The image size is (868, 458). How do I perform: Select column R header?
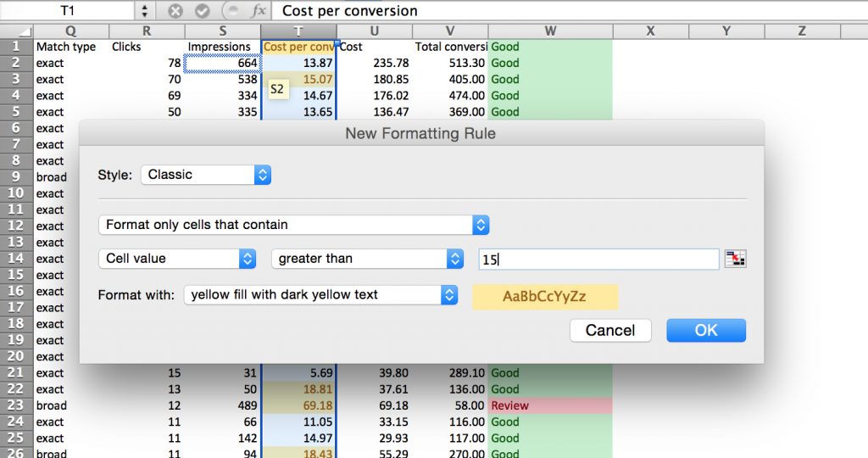[x=147, y=31]
